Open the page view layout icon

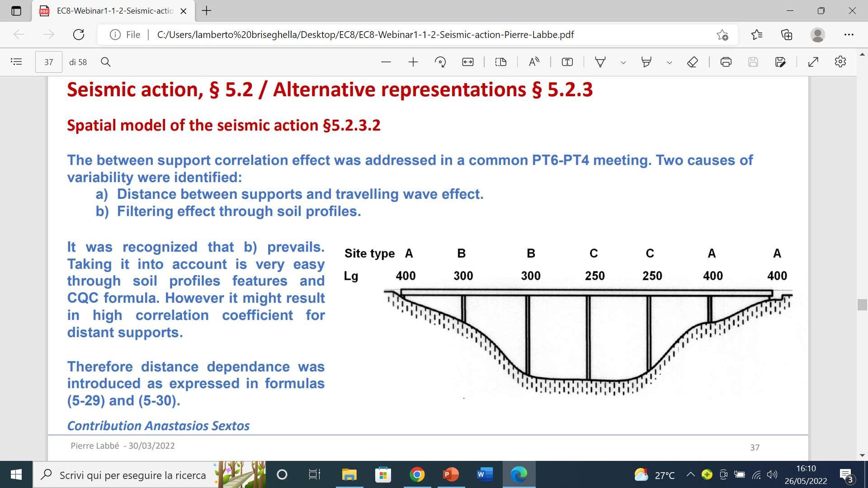click(x=500, y=62)
